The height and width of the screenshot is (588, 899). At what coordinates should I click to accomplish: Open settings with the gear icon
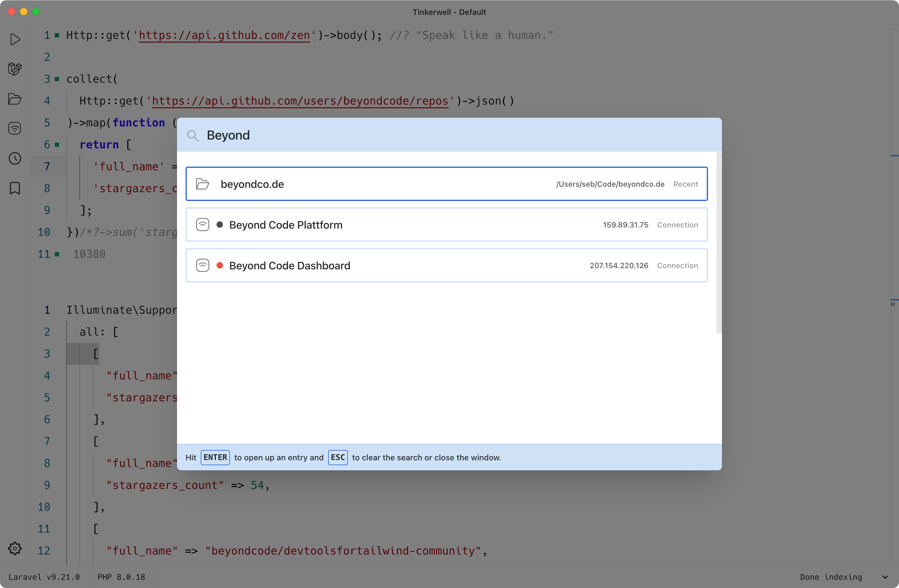pyautogui.click(x=15, y=548)
